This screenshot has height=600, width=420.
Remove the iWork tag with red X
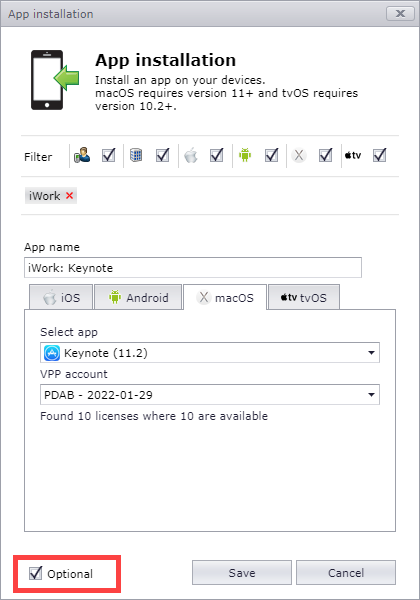(69, 196)
